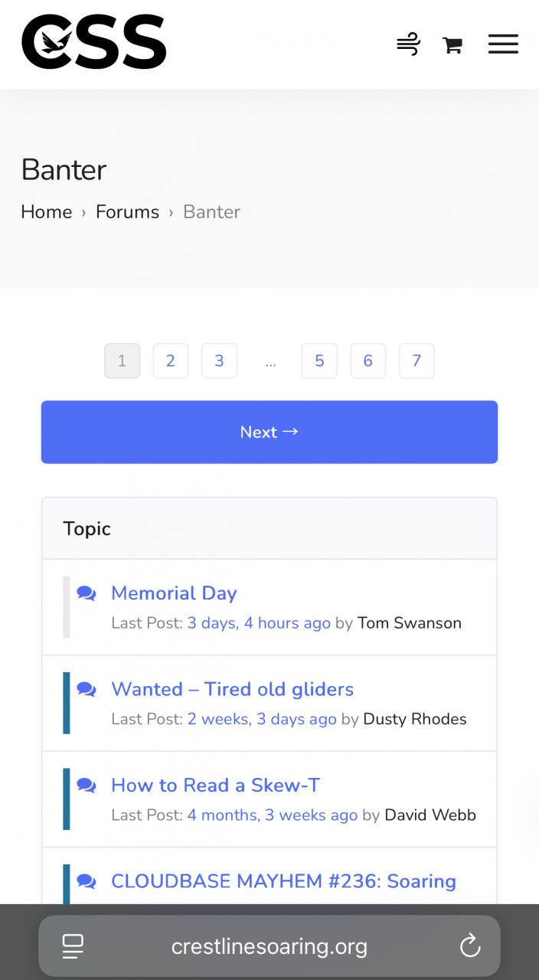Open the hamburger menu
This screenshot has width=539, height=980.
point(503,44)
